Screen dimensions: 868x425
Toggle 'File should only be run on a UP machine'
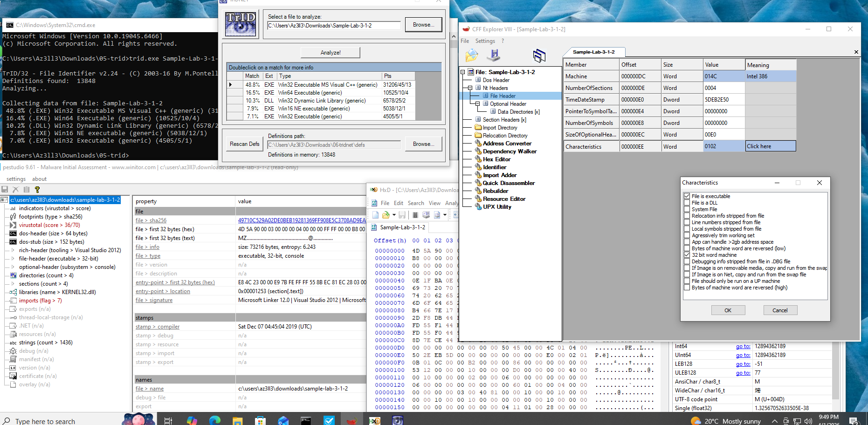pos(687,281)
